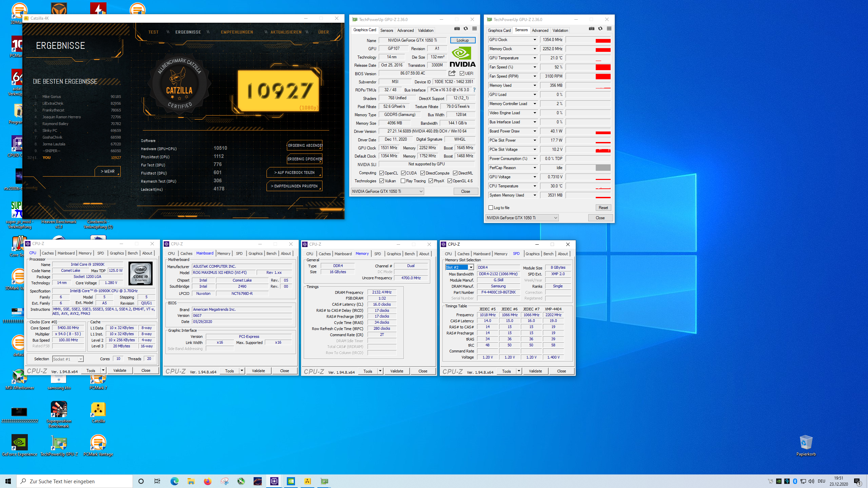Click the CPU-Z taskbar icon
This screenshot has width=868, height=488.
click(x=274, y=481)
